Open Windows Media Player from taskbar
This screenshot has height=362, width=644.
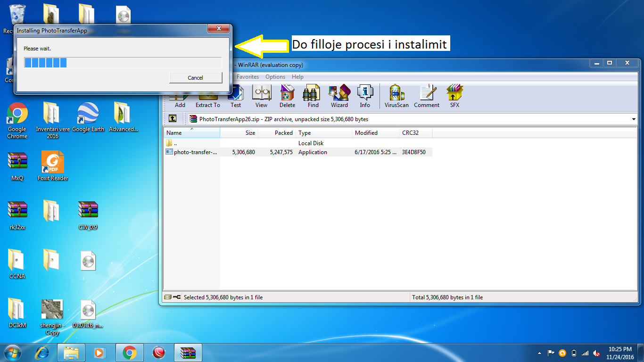pyautogui.click(x=99, y=353)
